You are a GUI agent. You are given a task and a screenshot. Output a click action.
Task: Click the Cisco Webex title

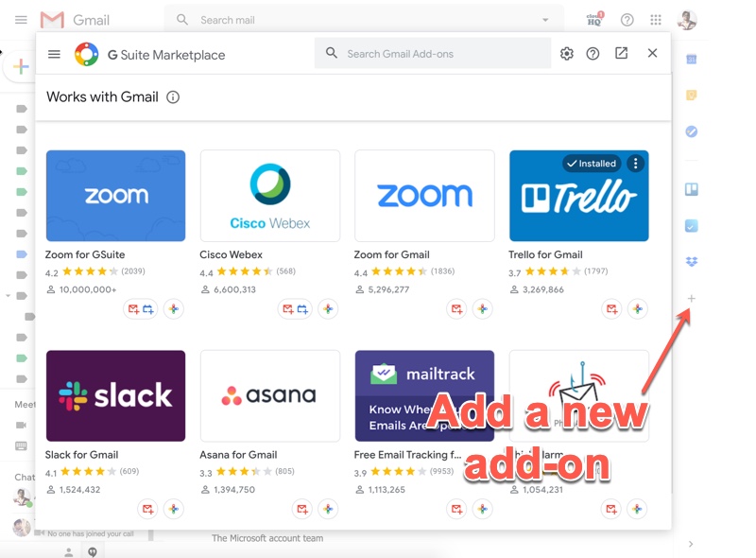click(231, 254)
